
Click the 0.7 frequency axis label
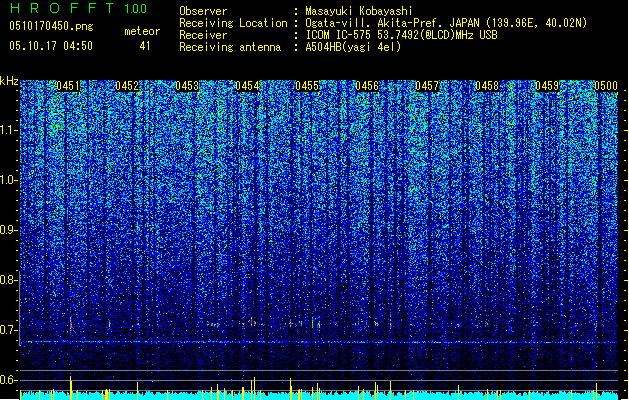pos(8,330)
